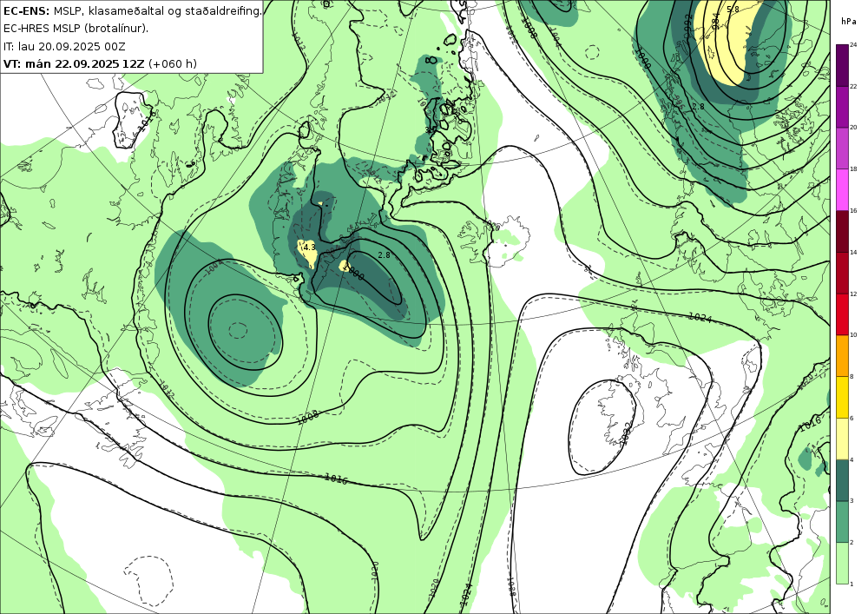Select the medium green 2–3 hPa legend band
Screen dimensions: 868x614
click(842, 521)
